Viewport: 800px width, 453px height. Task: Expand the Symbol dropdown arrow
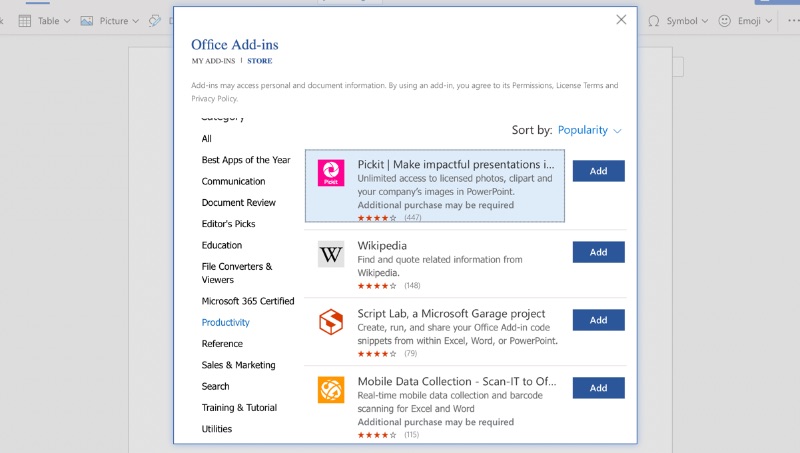click(x=705, y=21)
